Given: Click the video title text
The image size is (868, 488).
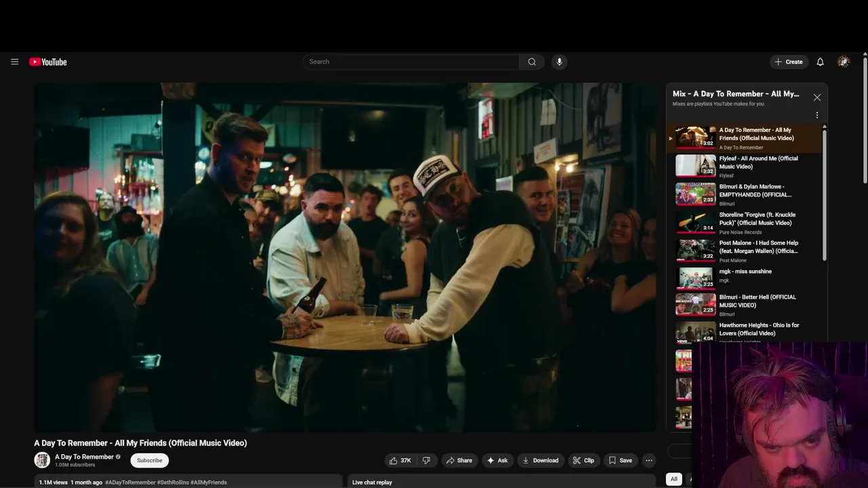Looking at the screenshot, I should pyautogui.click(x=140, y=443).
